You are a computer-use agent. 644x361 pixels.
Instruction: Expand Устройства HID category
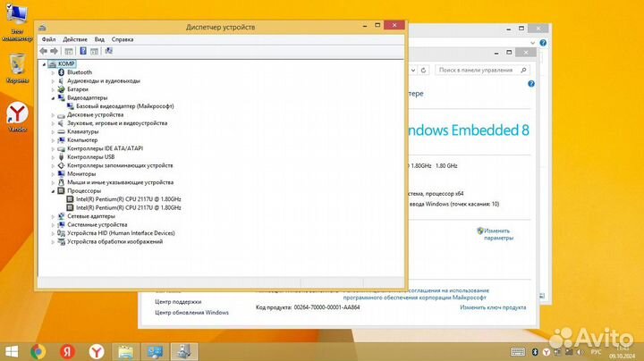point(53,233)
